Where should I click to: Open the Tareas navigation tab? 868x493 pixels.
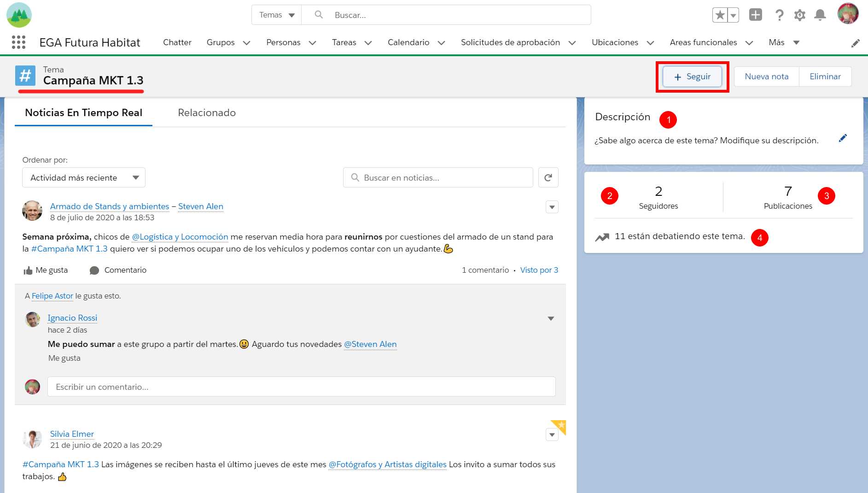(x=344, y=42)
